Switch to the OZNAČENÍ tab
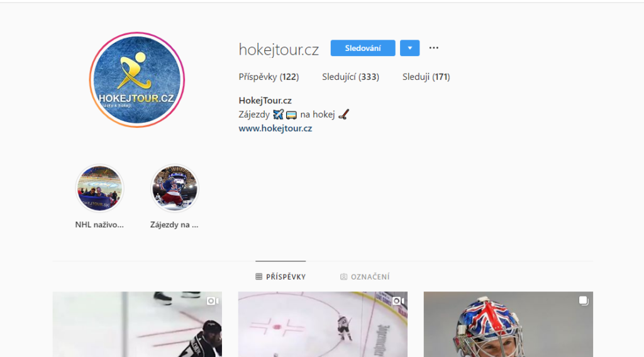The height and width of the screenshot is (357, 644). pyautogui.click(x=365, y=277)
